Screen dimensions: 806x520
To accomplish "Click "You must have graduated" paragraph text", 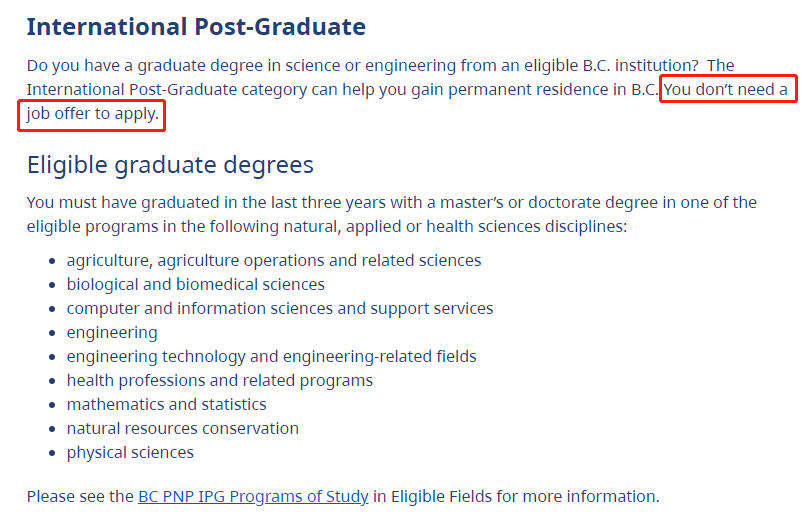I will point(392,214).
